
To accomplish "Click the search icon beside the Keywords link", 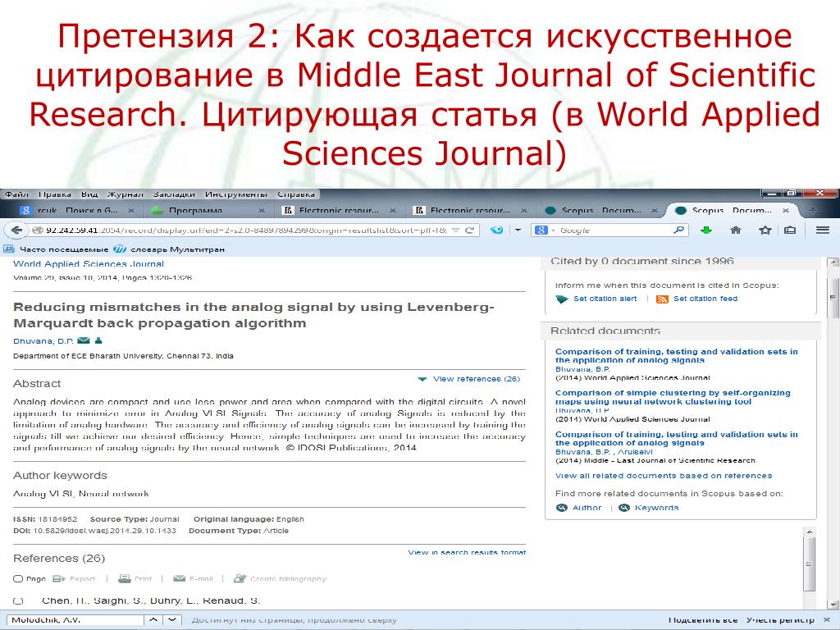I will pyautogui.click(x=624, y=508).
